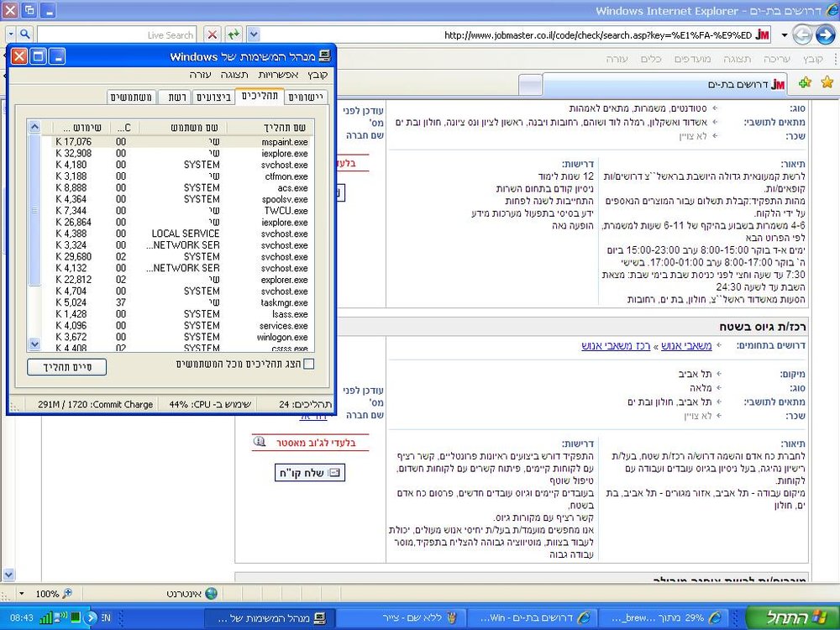Open the עזרה menu in Task Manager

coord(201,75)
